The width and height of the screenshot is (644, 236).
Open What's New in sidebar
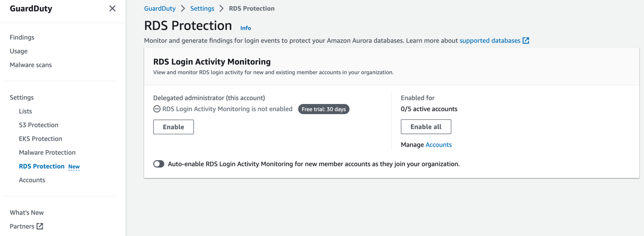pyautogui.click(x=27, y=213)
